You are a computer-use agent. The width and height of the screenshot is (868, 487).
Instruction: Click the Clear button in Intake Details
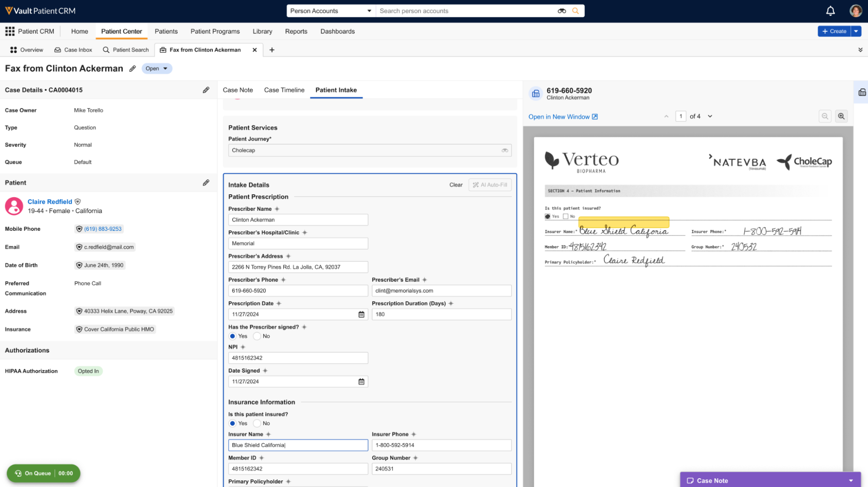point(455,185)
